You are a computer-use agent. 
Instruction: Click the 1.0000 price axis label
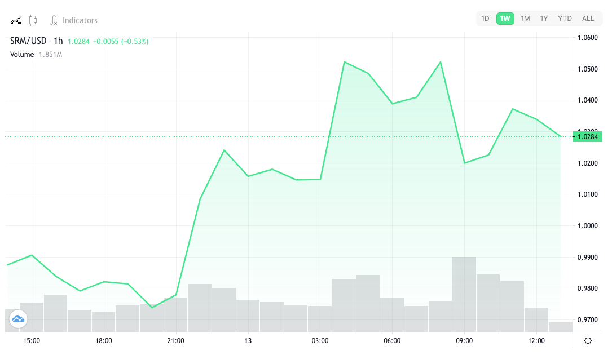(x=587, y=225)
